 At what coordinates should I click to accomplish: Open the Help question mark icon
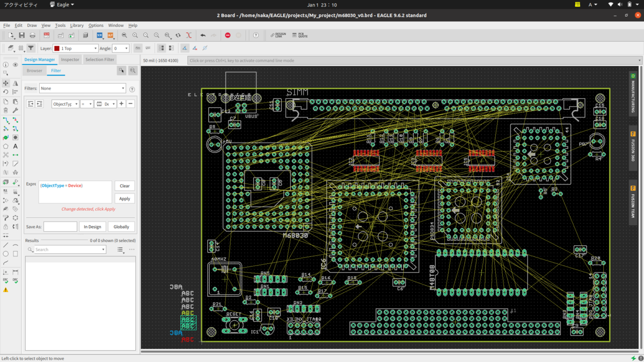(256, 35)
